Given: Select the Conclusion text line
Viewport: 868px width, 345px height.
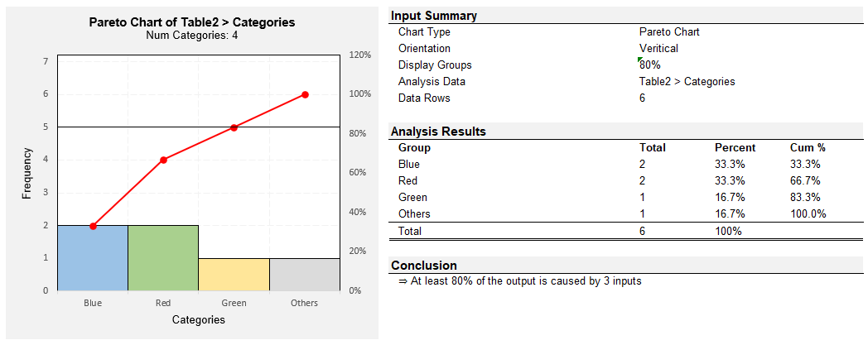Looking at the screenshot, I should pyautogui.click(x=520, y=280).
